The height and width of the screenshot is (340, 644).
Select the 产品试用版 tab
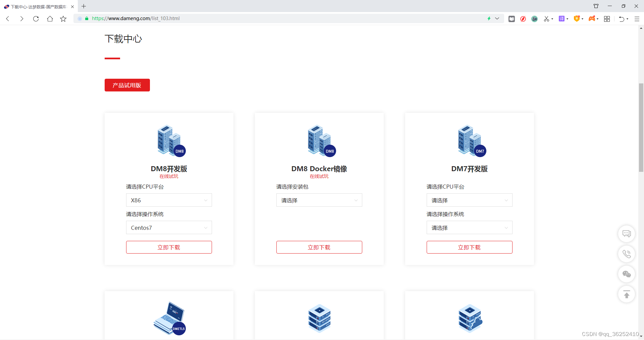tap(127, 85)
